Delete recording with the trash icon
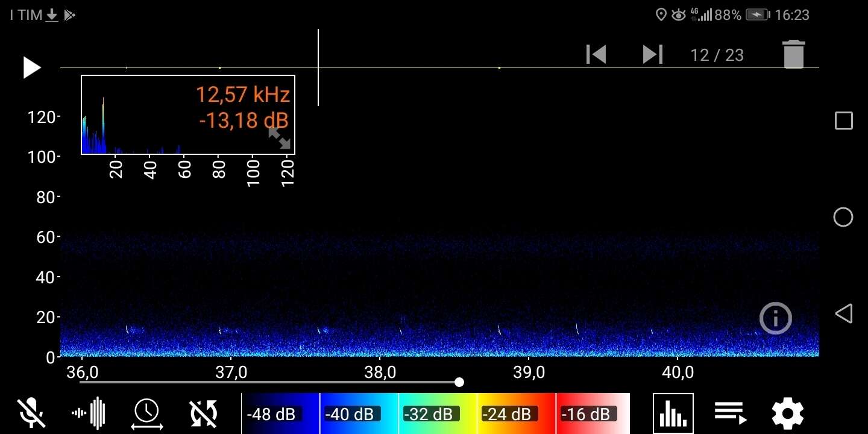 794,54
